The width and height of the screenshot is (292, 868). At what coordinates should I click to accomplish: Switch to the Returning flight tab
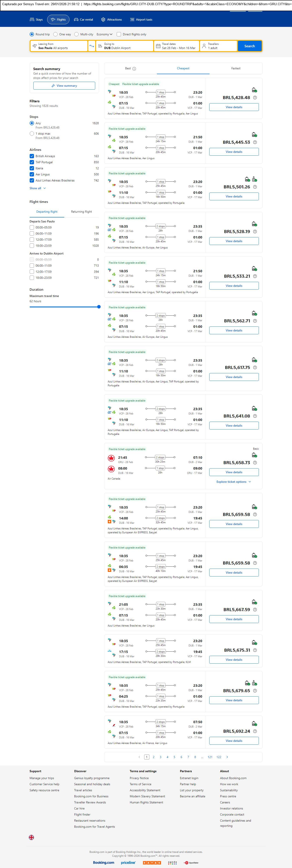pyautogui.click(x=81, y=212)
